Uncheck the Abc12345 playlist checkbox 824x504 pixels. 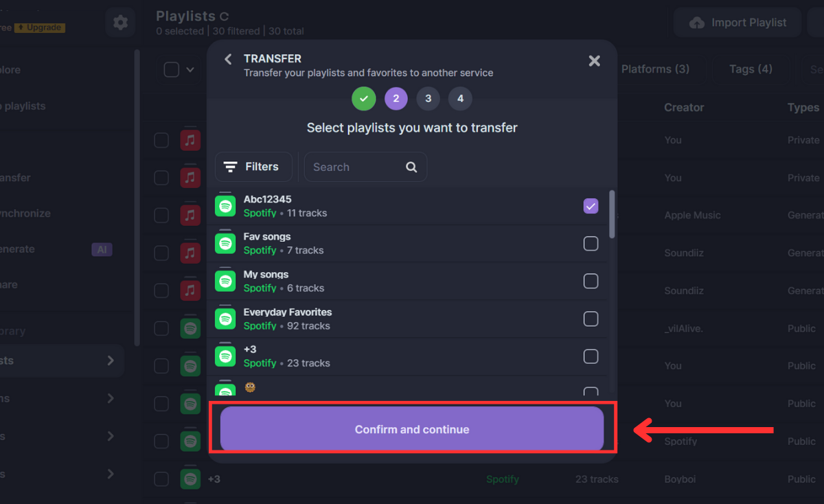point(591,206)
